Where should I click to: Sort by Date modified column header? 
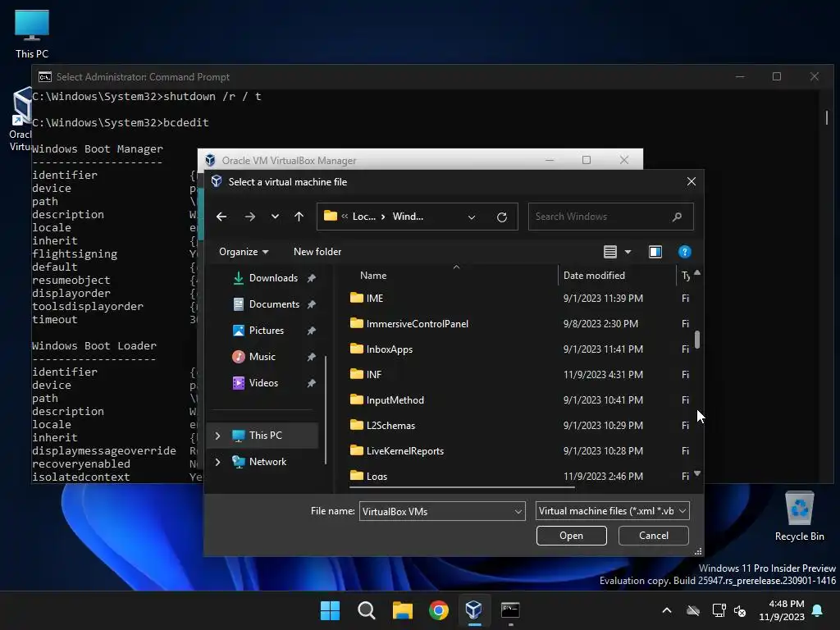594,276
